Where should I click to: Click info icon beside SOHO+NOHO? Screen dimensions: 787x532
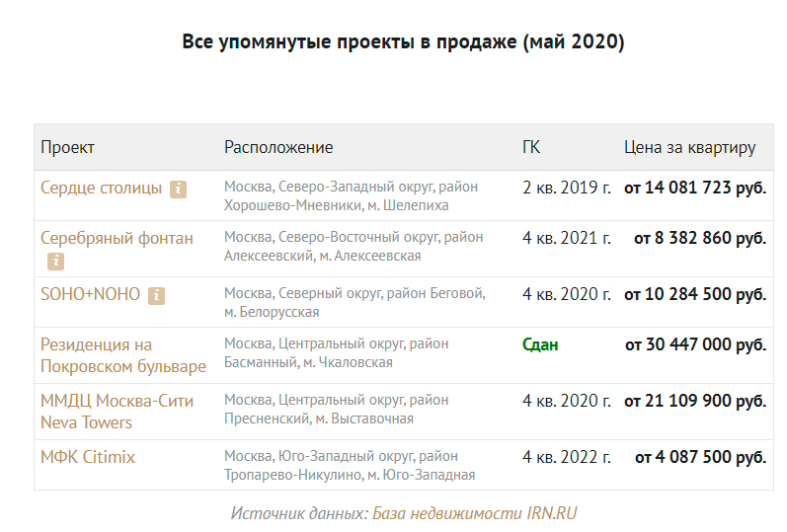tap(156, 295)
